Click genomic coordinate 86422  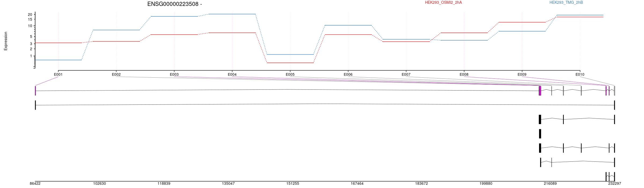coord(35,184)
